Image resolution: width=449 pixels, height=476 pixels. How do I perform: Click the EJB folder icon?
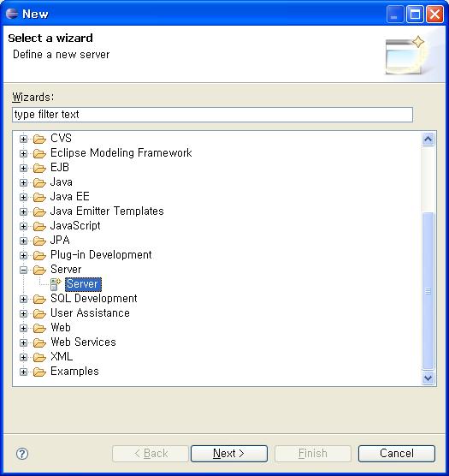coord(39,168)
